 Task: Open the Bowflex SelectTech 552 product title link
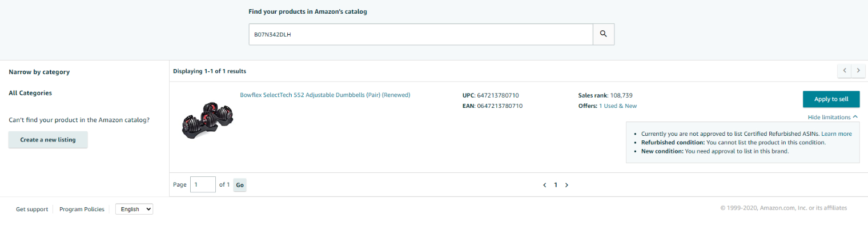pyautogui.click(x=325, y=95)
